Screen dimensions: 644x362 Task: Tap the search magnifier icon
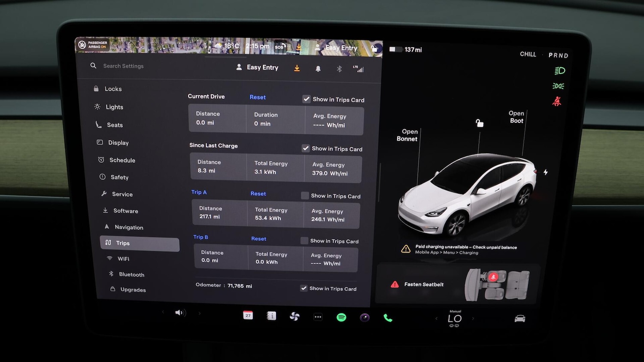pos(93,66)
